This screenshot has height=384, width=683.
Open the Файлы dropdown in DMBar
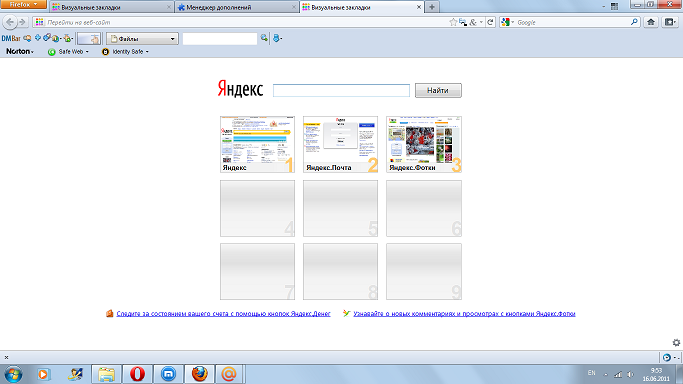pyautogui.click(x=142, y=39)
